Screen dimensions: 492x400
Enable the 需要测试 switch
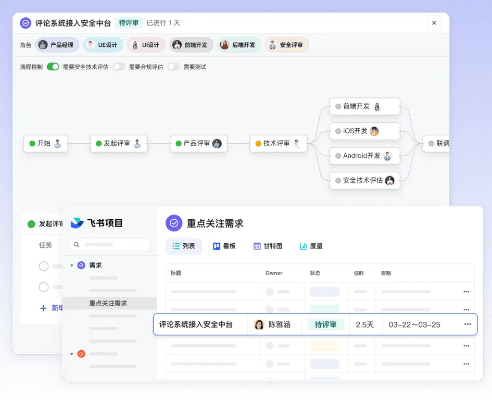[173, 67]
